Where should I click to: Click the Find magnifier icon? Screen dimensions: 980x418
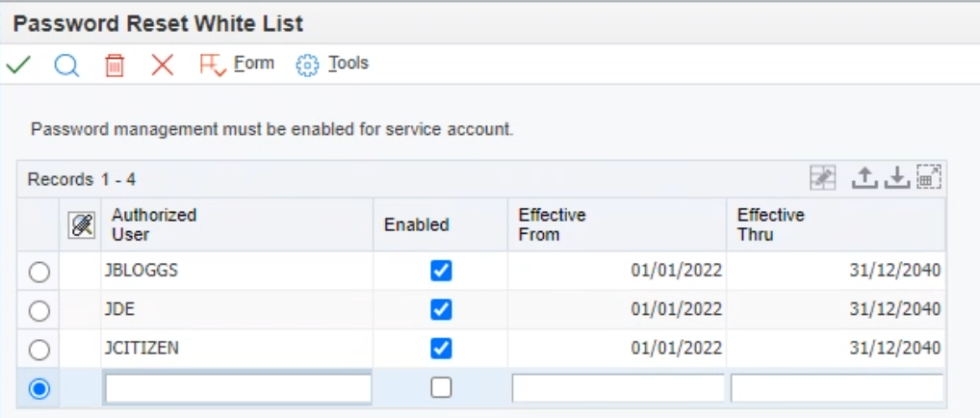(x=66, y=65)
